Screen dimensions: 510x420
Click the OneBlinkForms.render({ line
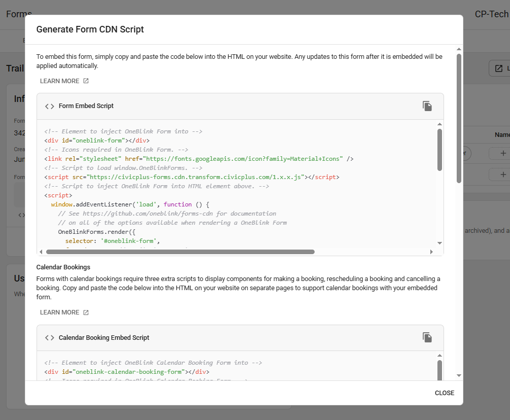coord(96,232)
